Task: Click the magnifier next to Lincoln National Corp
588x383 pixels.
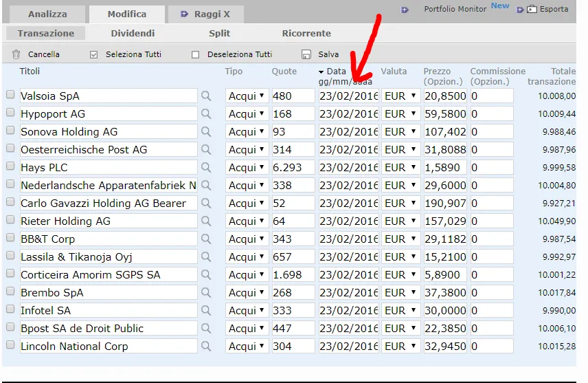Action: point(206,347)
